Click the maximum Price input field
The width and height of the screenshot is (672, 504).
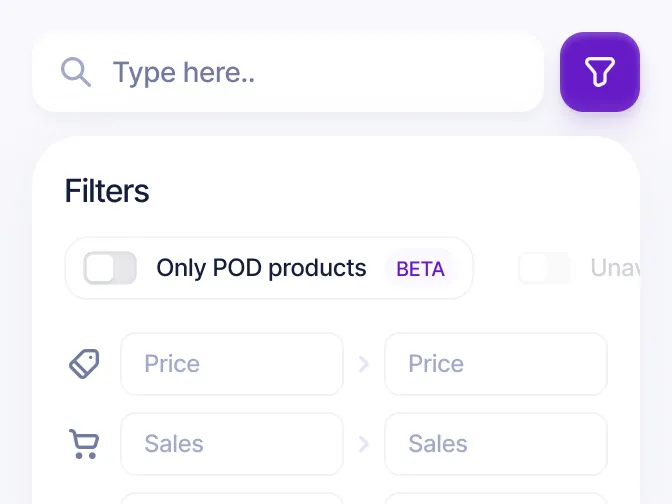pos(496,364)
